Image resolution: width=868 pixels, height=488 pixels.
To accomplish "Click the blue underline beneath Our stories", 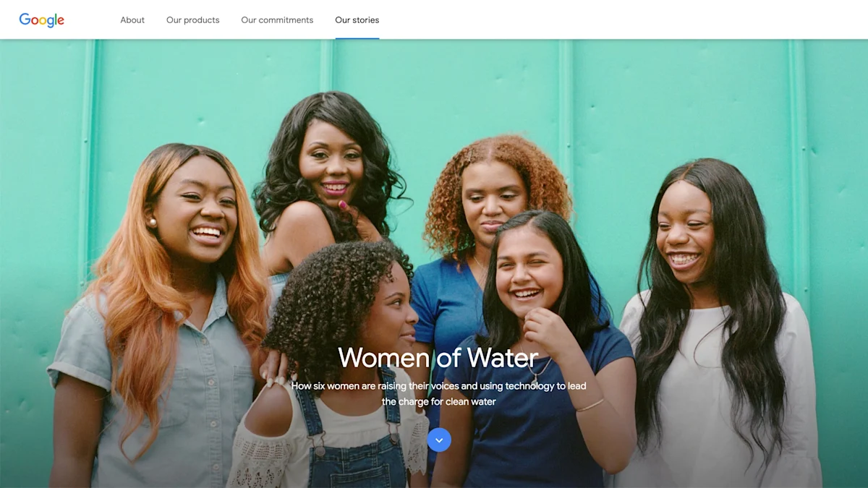I will [357, 38].
